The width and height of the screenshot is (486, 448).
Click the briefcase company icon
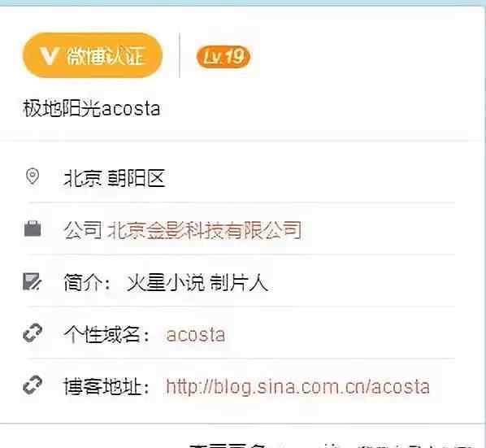pos(33,228)
